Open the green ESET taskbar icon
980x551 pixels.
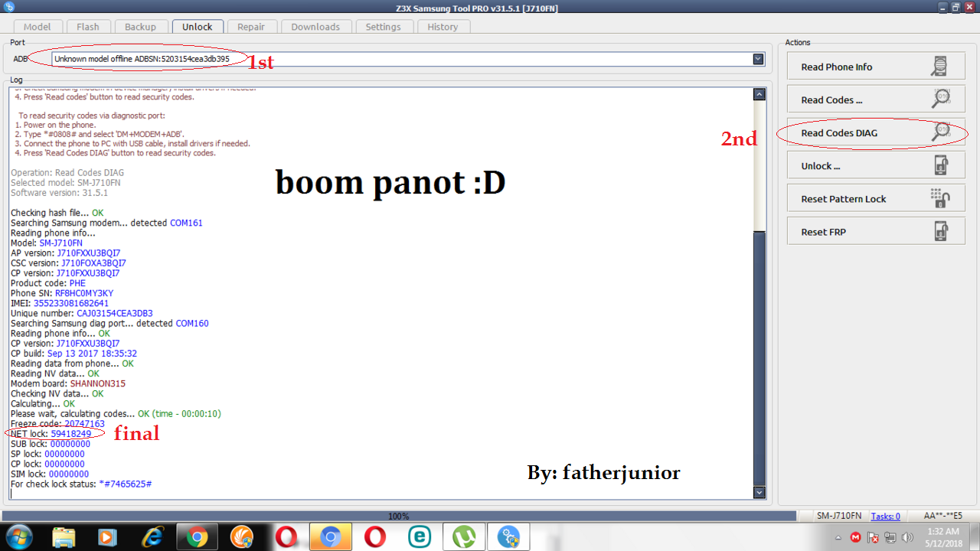point(419,537)
